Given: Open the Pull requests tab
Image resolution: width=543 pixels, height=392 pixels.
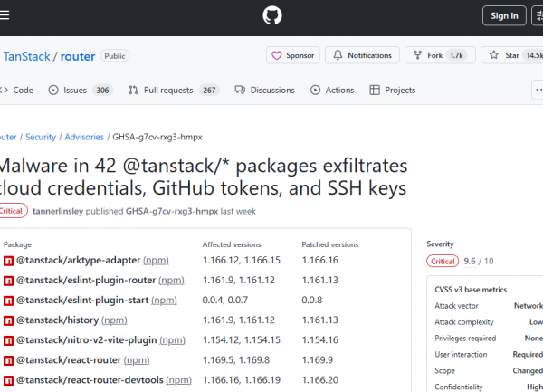Looking at the screenshot, I should click(174, 90).
